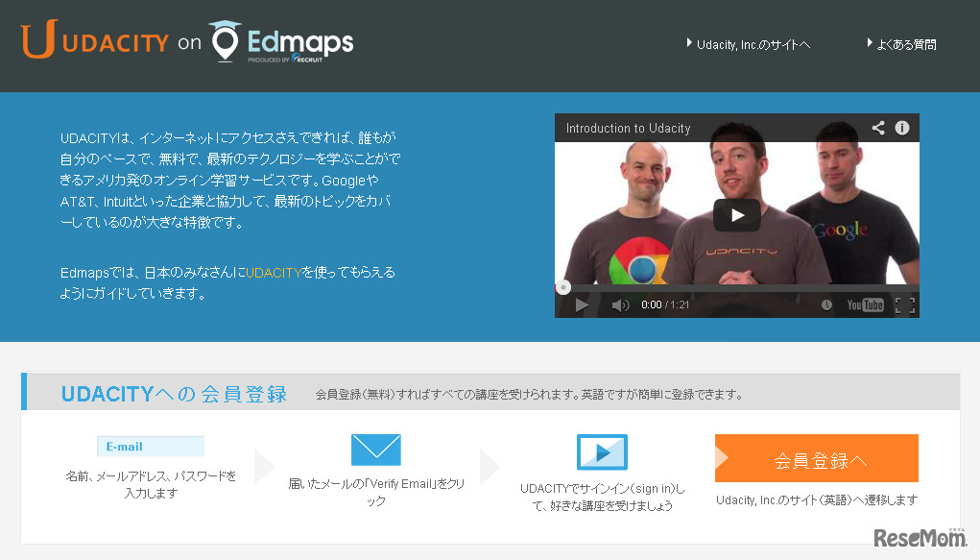
Task: Click the video screen sign-in icon
Action: 602,451
